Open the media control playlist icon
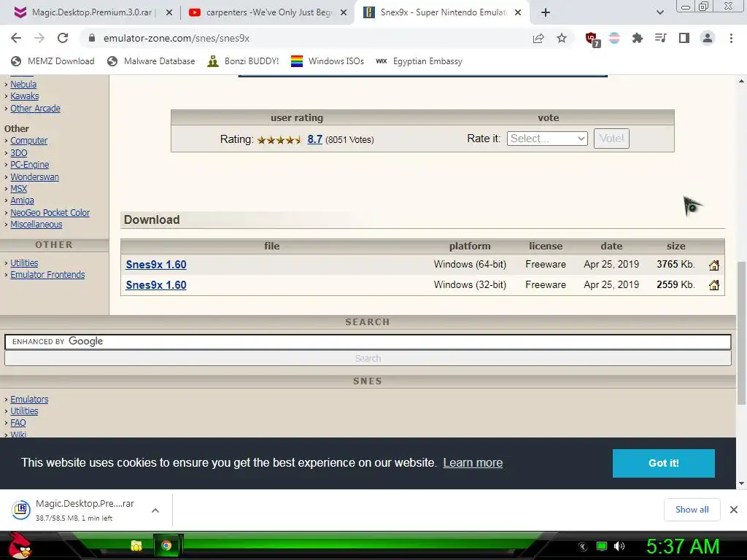Screen dimensions: 747x560 (x=660, y=38)
